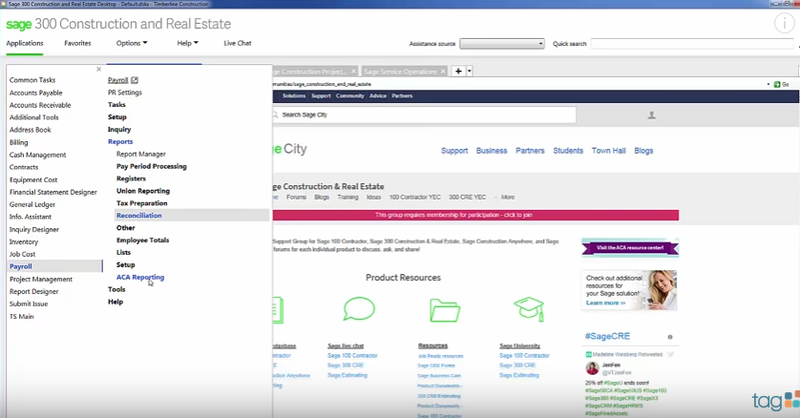800x418 pixels.
Task: Click the Support link in Sage City
Action: click(454, 151)
